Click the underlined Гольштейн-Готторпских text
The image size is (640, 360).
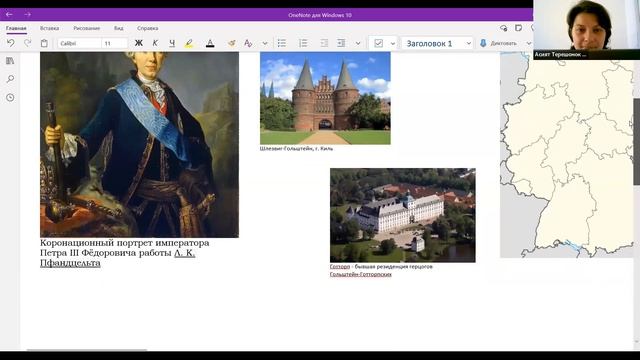click(361, 274)
